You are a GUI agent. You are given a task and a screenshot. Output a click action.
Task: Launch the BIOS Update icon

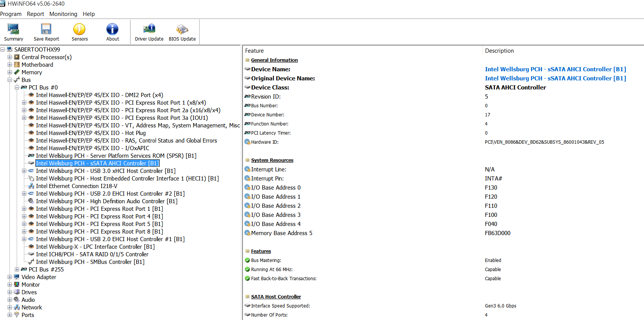coord(182,29)
